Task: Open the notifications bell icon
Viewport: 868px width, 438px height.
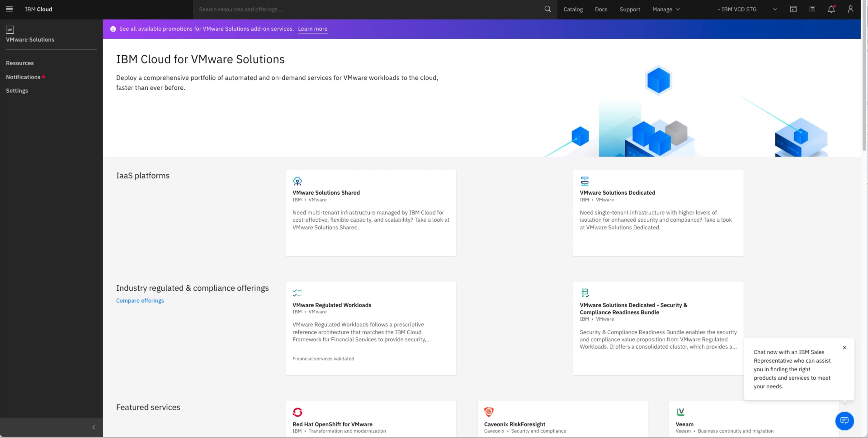Action: [831, 9]
